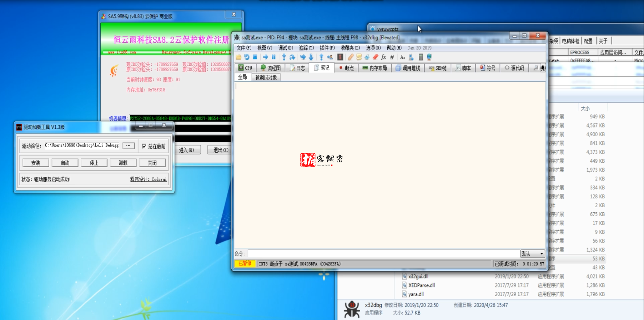Open the 文件(F) menu
The image size is (644, 320).
click(x=244, y=48)
